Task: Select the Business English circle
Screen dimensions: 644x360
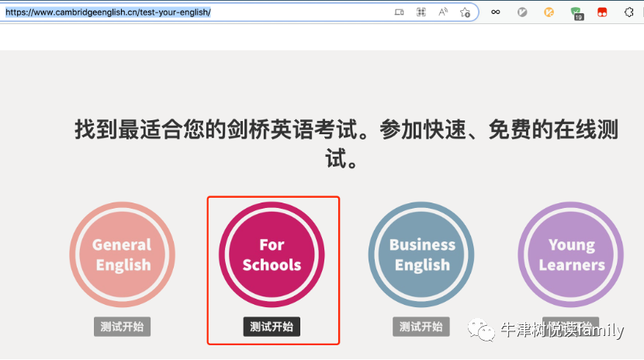Action: [x=421, y=254]
